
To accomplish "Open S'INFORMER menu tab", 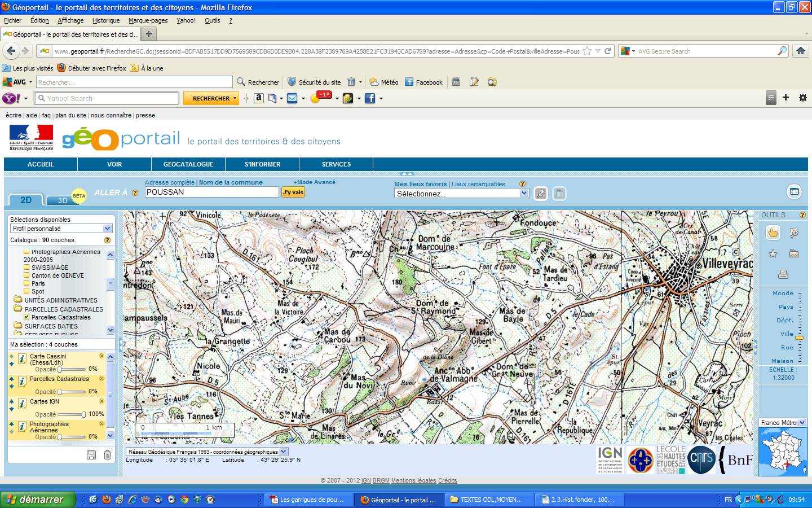I will (262, 164).
